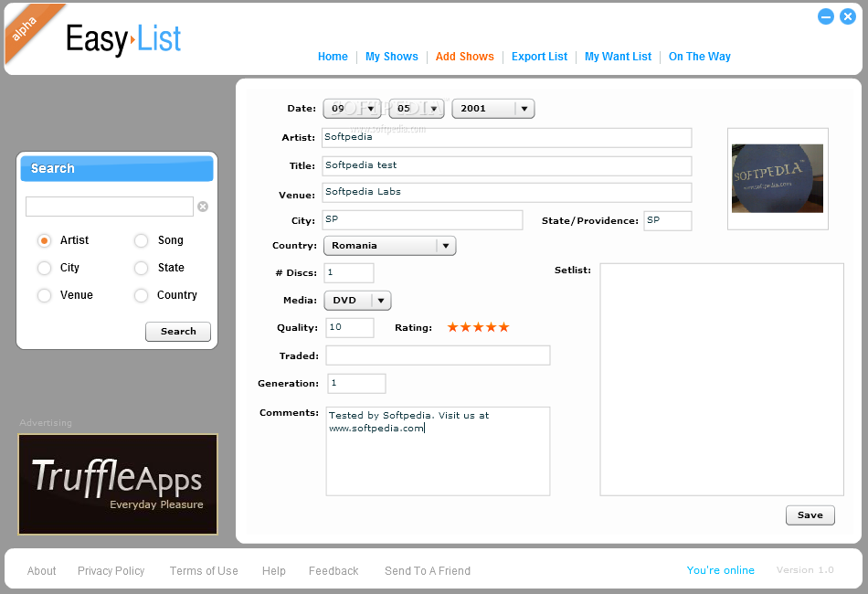Save the show entry
Image resolution: width=868 pixels, height=594 pixels.
(x=810, y=515)
